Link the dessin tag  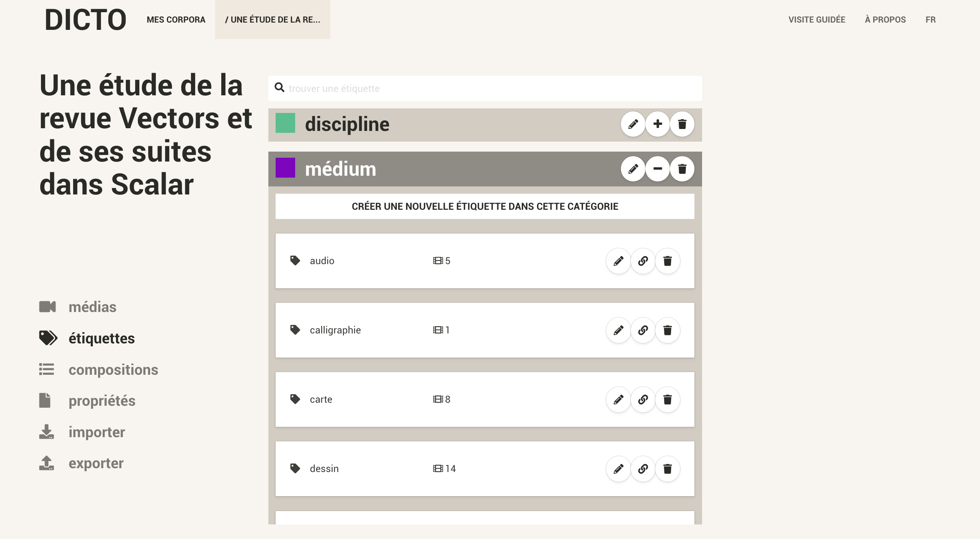pos(643,469)
